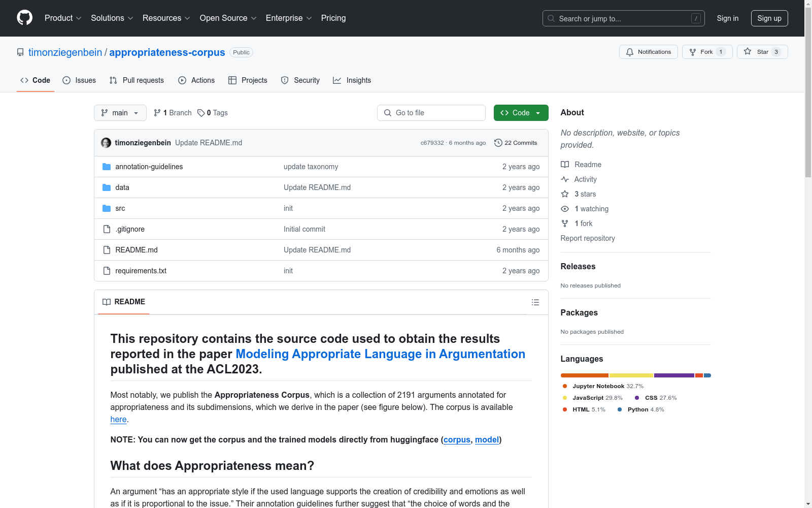The image size is (812, 508).
Task: Click the stars icon in About
Action: [x=565, y=194]
